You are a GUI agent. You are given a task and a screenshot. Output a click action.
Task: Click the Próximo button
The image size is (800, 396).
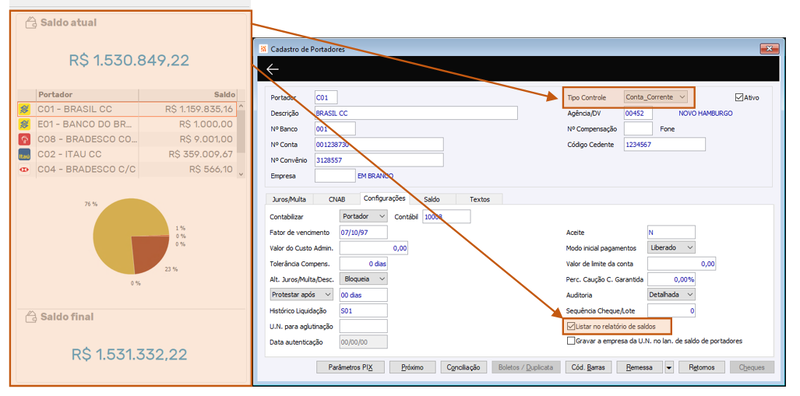412,367
